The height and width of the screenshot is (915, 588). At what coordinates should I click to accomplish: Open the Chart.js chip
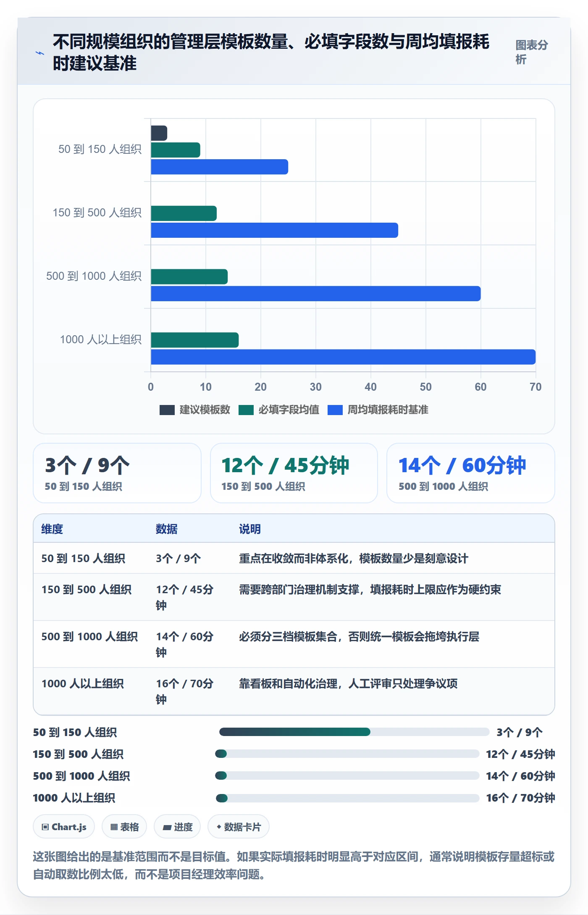coord(64,827)
